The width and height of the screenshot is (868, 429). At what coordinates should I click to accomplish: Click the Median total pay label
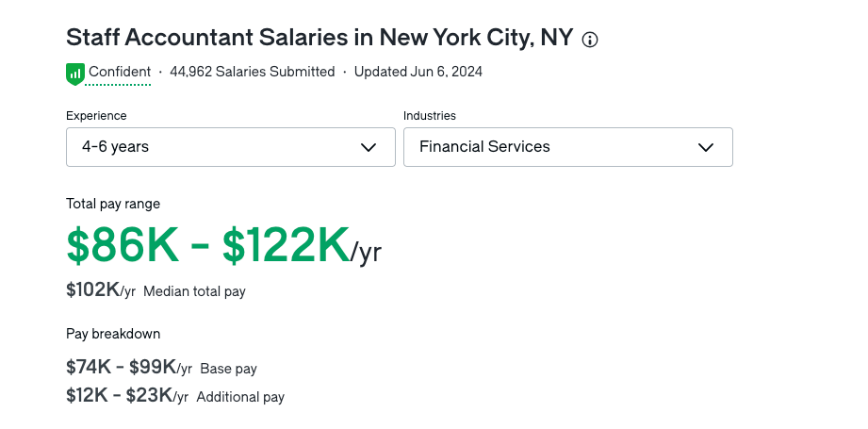194,292
